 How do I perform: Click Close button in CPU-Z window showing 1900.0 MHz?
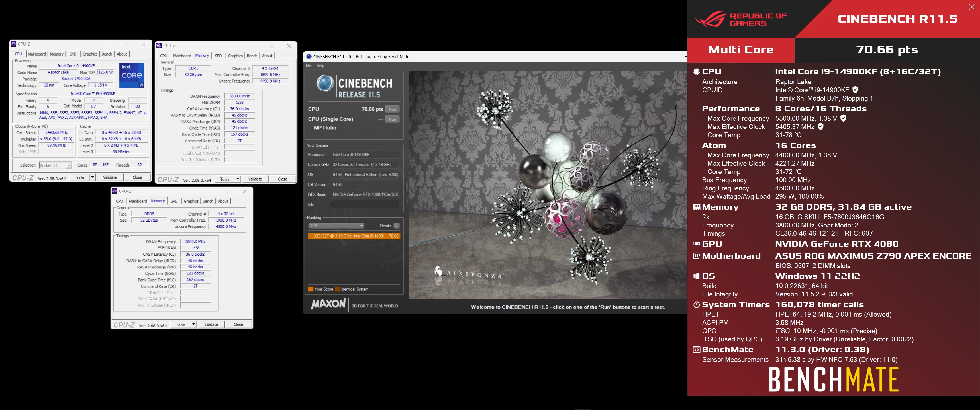238,324
